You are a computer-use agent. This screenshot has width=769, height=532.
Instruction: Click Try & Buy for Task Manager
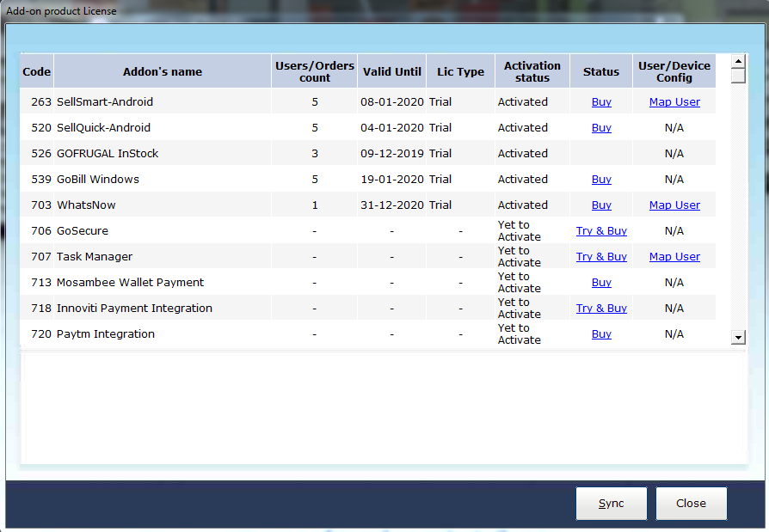pyautogui.click(x=601, y=257)
